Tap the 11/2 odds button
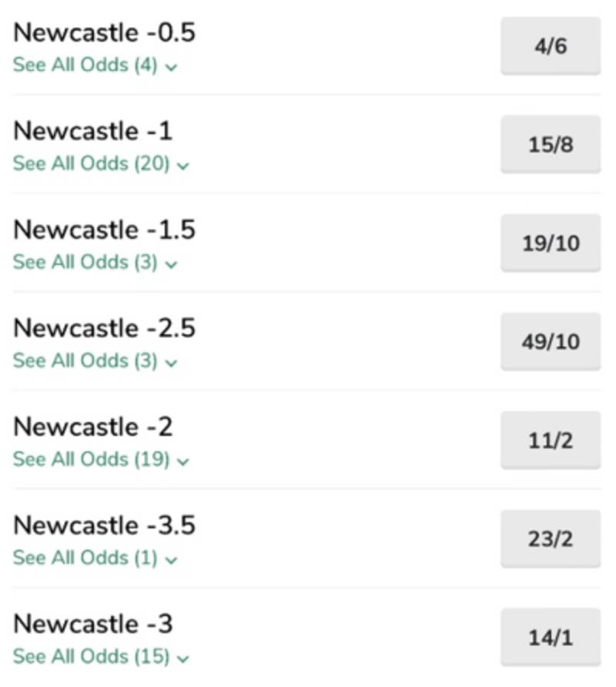 pyautogui.click(x=550, y=441)
